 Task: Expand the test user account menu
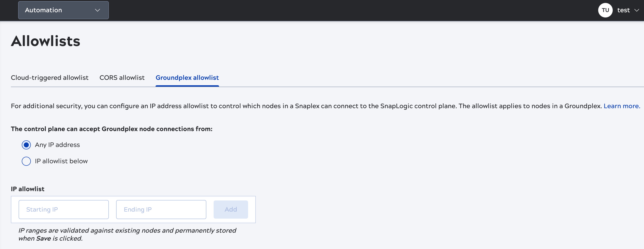[x=624, y=10]
